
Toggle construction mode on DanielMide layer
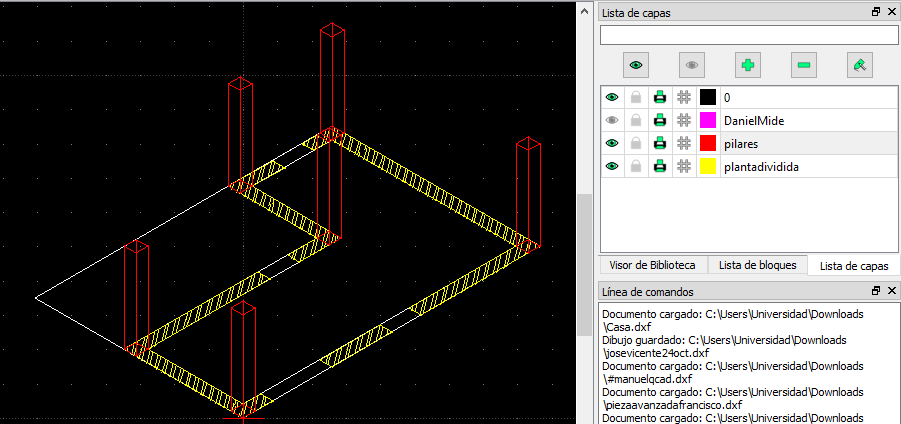click(683, 120)
